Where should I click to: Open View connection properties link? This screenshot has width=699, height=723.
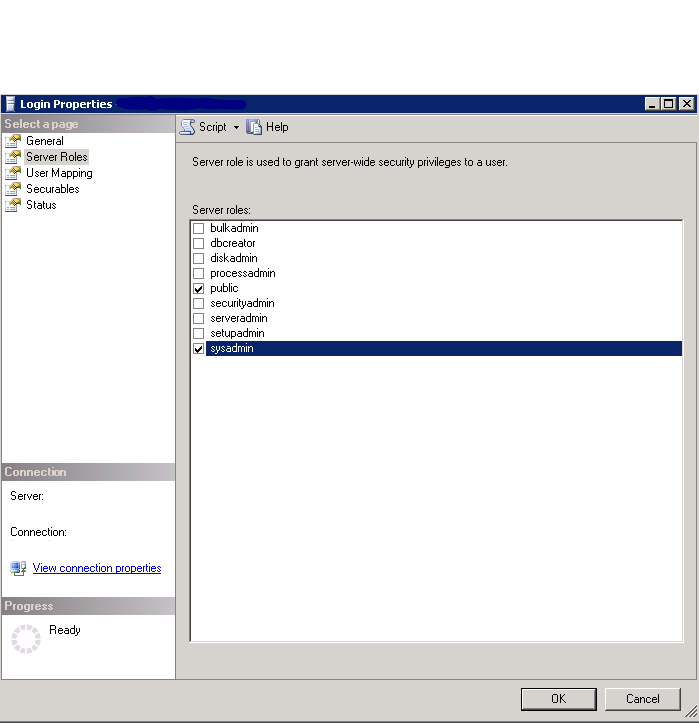(97, 568)
